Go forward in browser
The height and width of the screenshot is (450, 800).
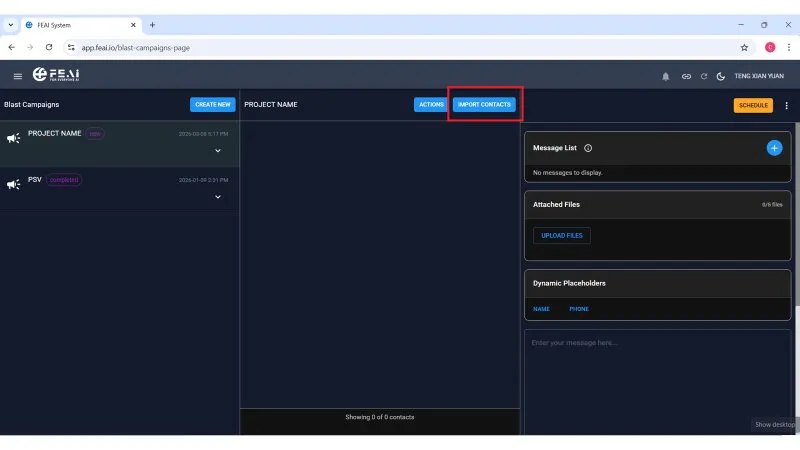click(x=30, y=47)
